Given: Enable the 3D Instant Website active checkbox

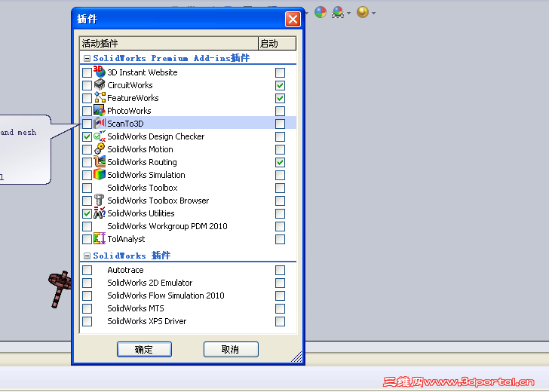Looking at the screenshot, I should click(x=87, y=72).
